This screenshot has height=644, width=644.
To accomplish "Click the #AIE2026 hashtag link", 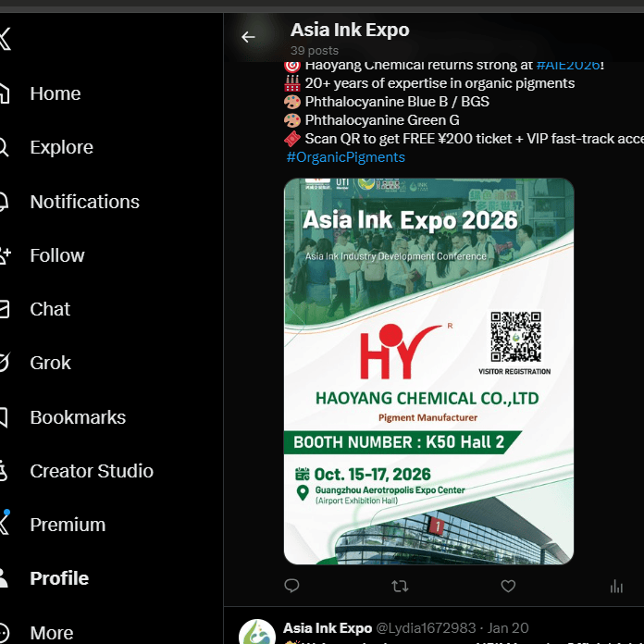I will pyautogui.click(x=568, y=65).
